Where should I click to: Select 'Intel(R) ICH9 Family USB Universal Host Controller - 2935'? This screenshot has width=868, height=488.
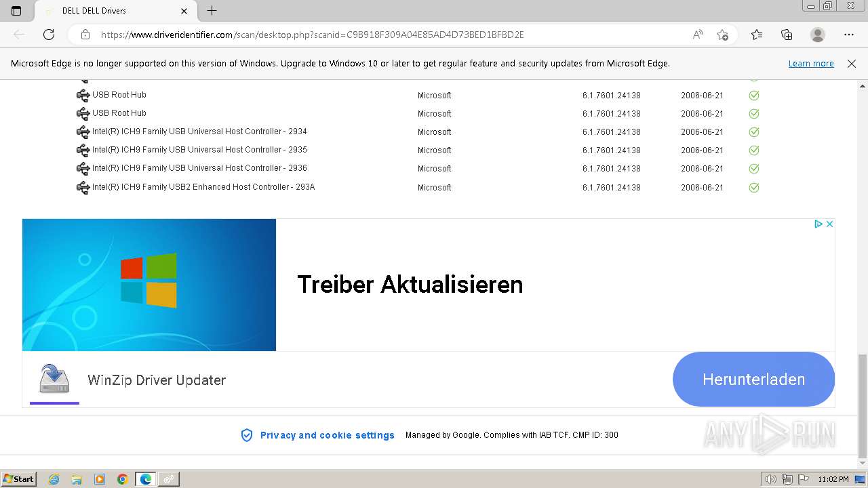[x=199, y=150]
